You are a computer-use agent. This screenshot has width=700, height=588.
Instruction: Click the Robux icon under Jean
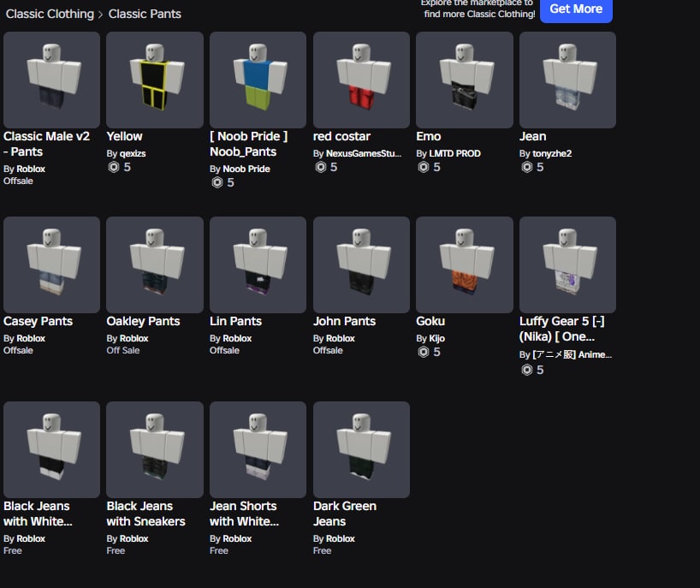pyautogui.click(x=527, y=167)
